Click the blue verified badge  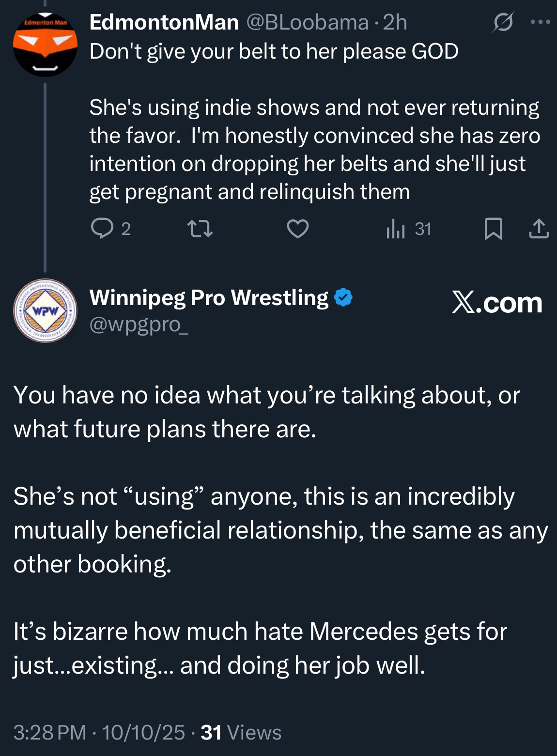click(343, 298)
